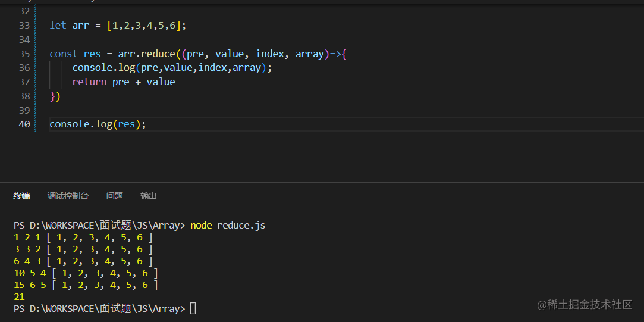Click terminal output line starting '6 4 3'
The width and height of the screenshot is (644, 322).
click(83, 261)
